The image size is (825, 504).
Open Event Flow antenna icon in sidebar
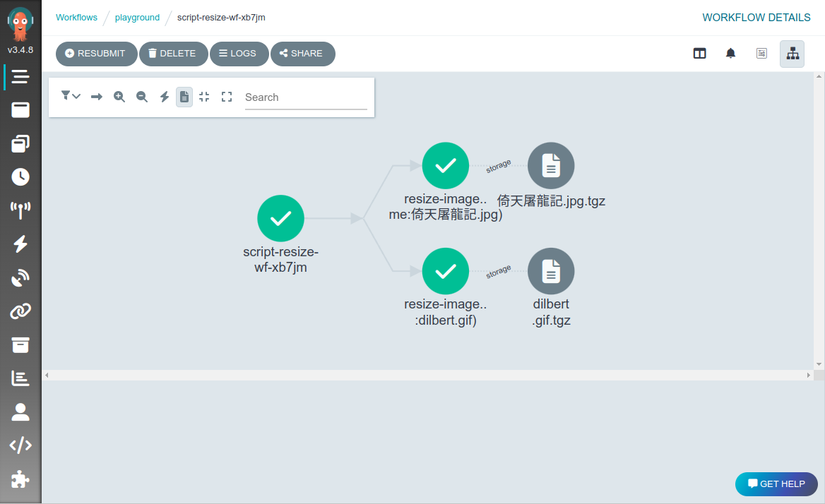click(x=20, y=210)
